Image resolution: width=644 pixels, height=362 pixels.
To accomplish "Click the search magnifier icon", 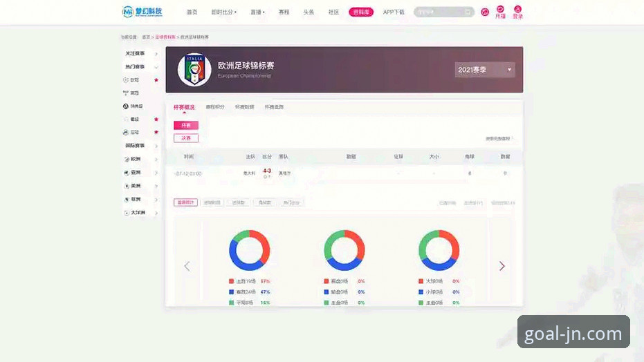I will 468,12.
